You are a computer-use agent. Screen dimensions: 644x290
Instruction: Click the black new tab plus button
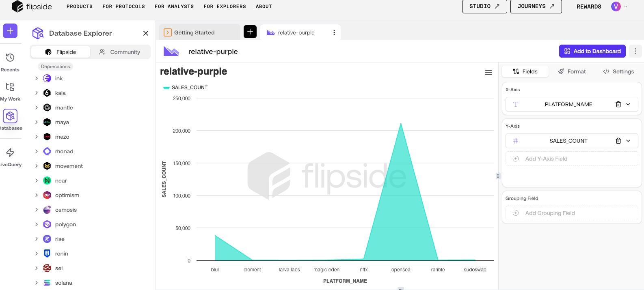(250, 32)
